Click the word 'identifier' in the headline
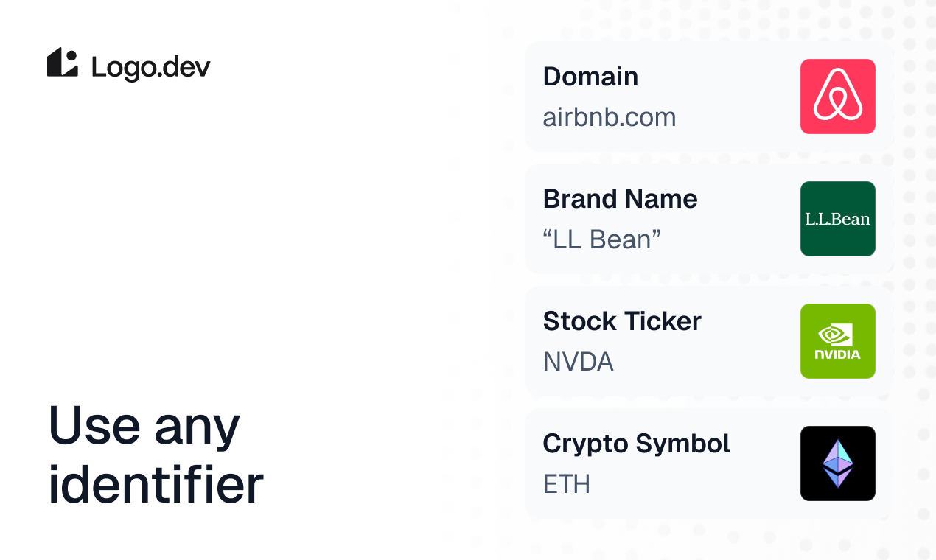Viewport: 936px width, 560px height. (156, 484)
